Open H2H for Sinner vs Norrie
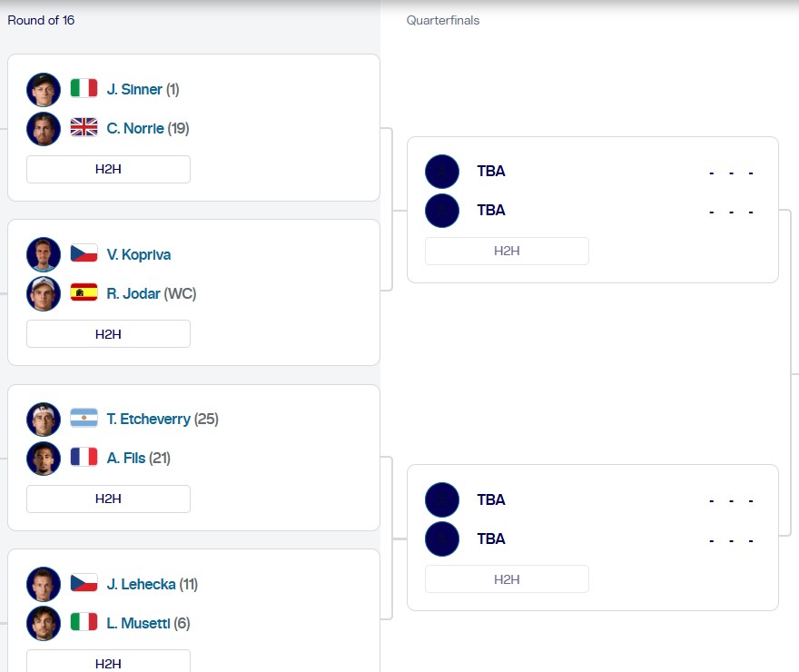The image size is (799, 672). [x=108, y=169]
